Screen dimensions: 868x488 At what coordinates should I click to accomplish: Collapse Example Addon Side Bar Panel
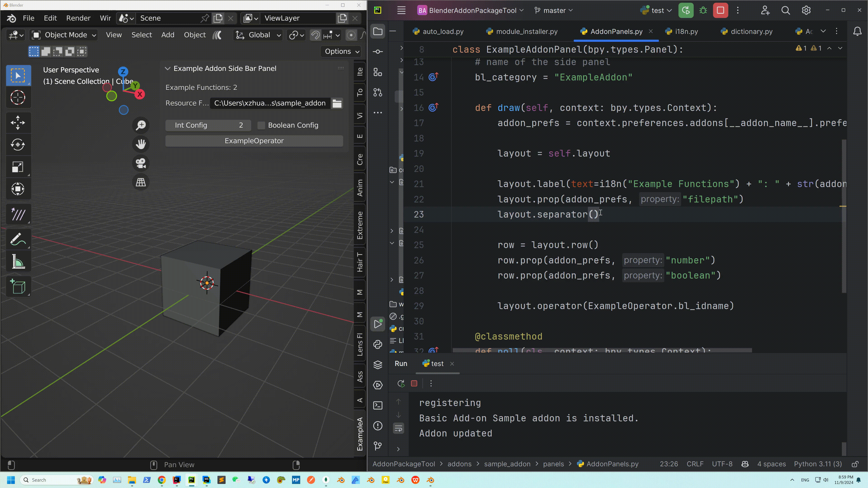[x=167, y=69]
